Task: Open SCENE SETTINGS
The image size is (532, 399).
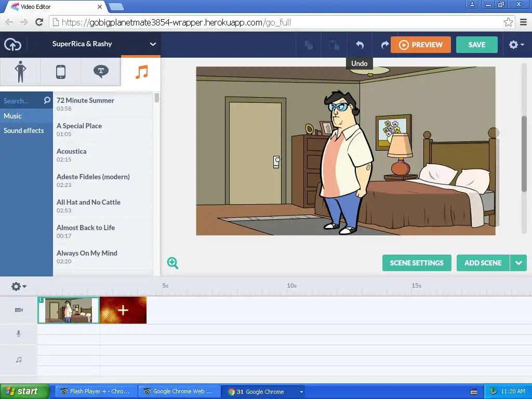Action: pos(417,263)
